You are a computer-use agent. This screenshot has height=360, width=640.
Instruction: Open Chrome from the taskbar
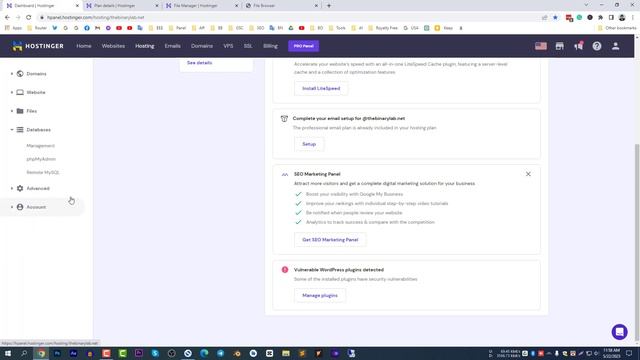[41, 353]
